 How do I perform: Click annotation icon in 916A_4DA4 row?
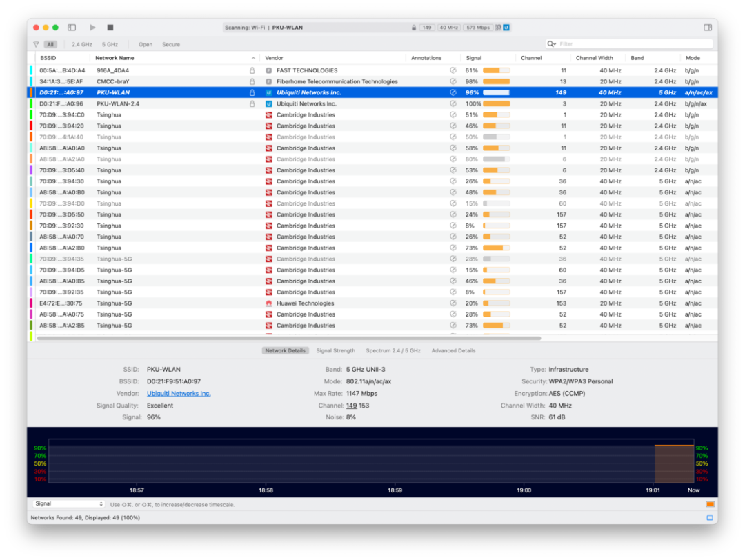(x=453, y=70)
